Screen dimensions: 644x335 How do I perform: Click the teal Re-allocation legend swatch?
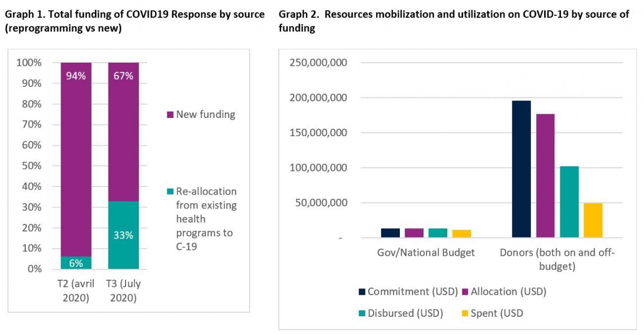pyautogui.click(x=170, y=191)
